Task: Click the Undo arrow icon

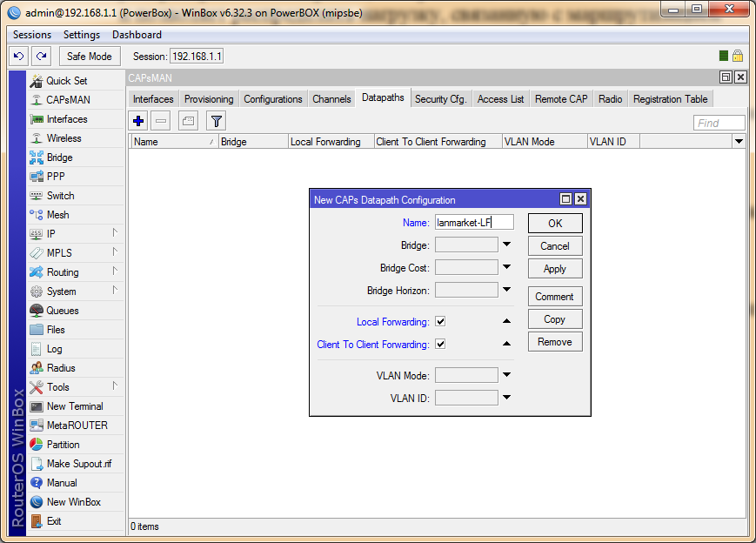Action: [x=18, y=56]
